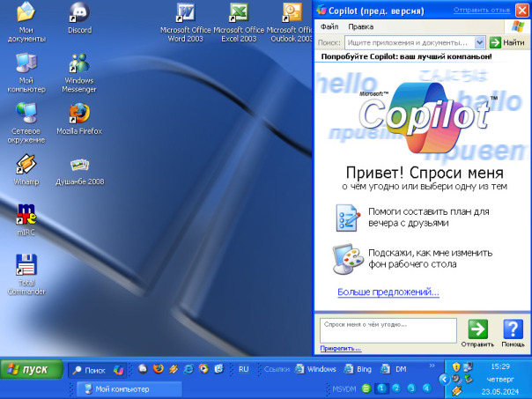
Task: Expand the links toolbar overflow chevron
Action: (x=432, y=366)
